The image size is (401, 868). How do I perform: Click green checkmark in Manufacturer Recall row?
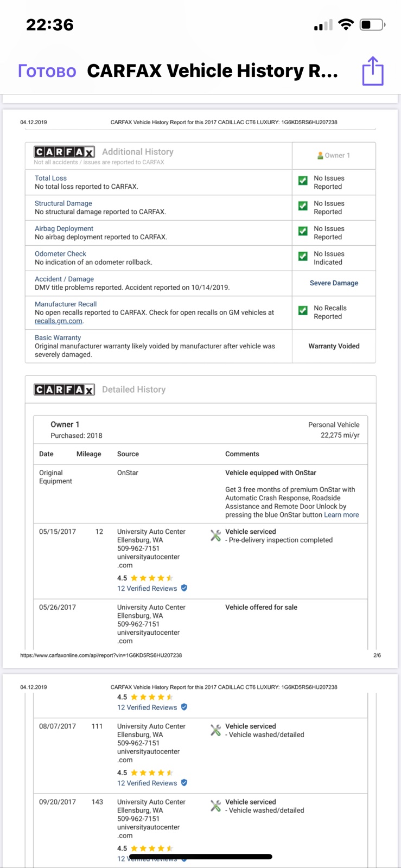(x=303, y=310)
